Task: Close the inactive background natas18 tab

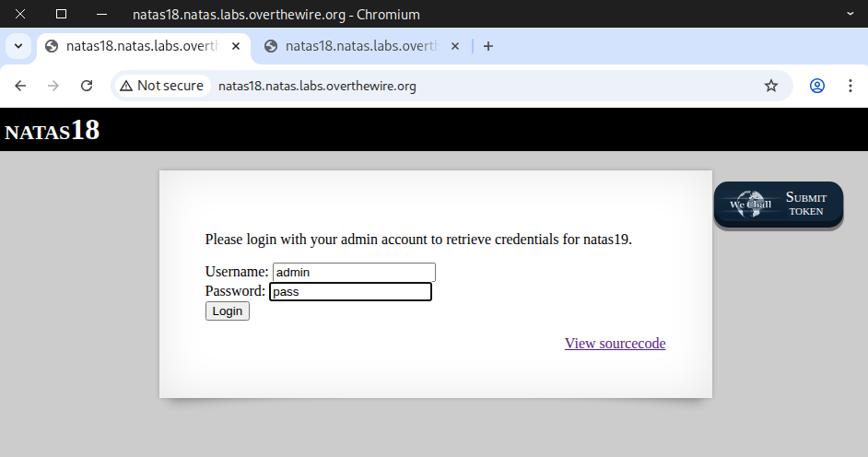Action: coord(456,46)
